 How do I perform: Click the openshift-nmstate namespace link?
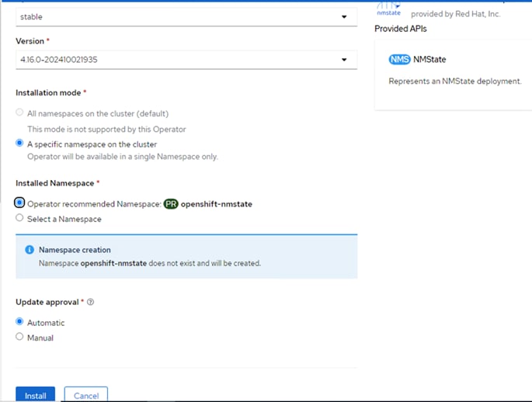click(x=217, y=204)
